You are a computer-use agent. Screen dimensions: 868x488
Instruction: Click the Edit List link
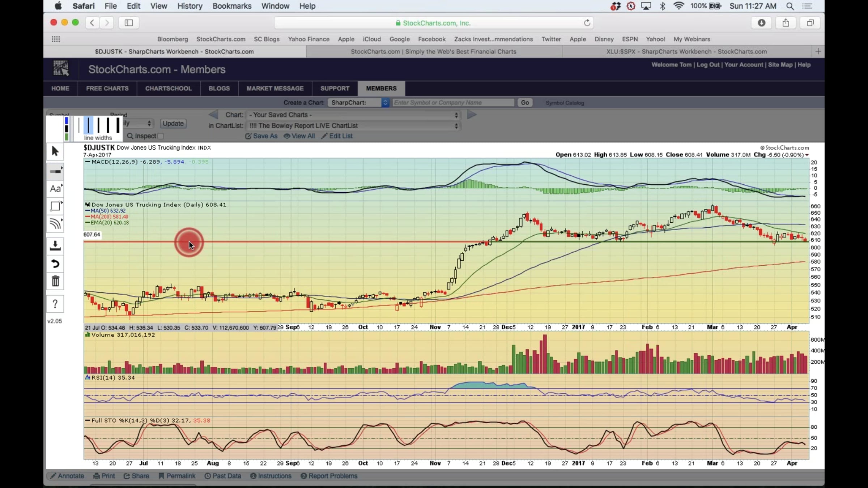tap(337, 136)
